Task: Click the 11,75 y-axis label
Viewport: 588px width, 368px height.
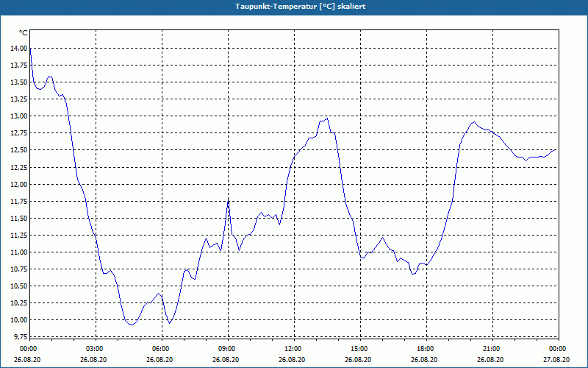Action: click(19, 201)
